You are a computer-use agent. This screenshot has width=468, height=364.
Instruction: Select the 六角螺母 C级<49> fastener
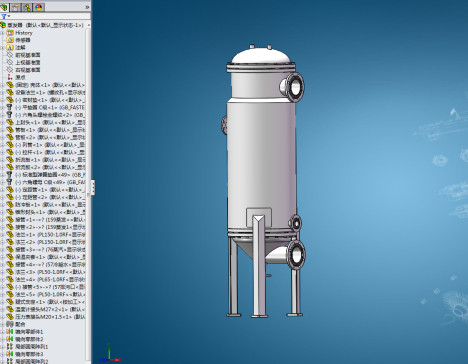pos(50,182)
